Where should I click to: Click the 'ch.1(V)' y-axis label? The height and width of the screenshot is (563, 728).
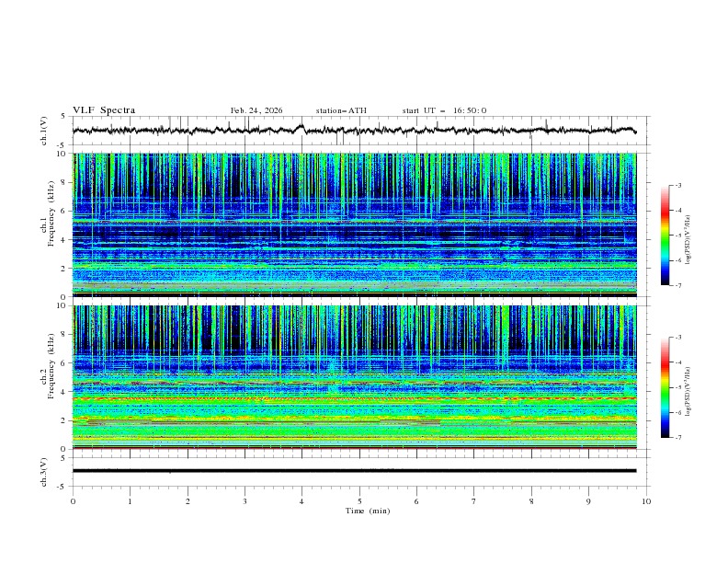[x=44, y=130]
